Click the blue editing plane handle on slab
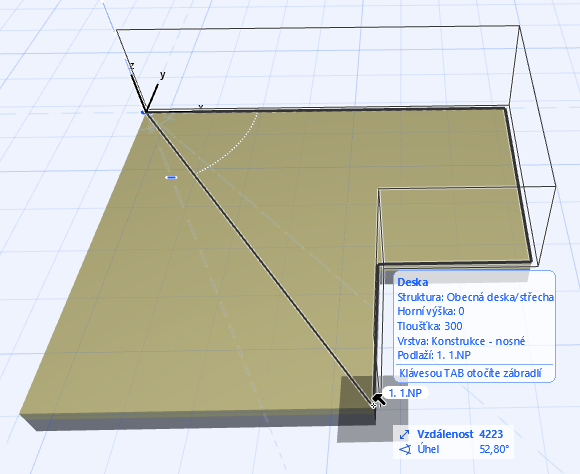580x474 pixels. [171, 178]
